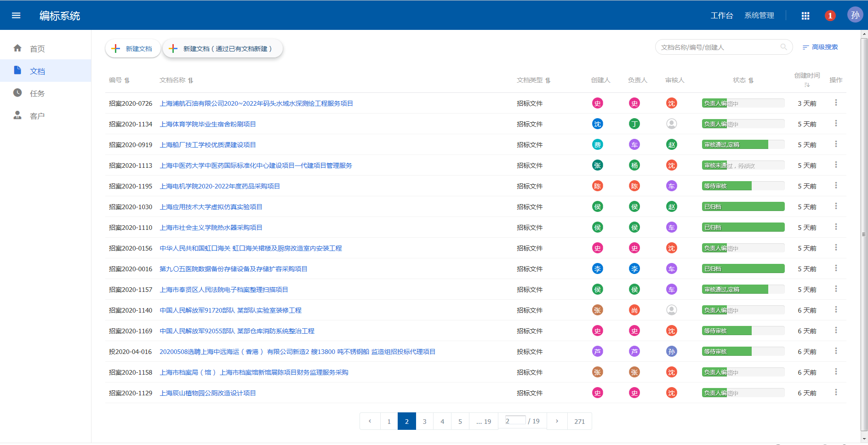The width and height of the screenshot is (868, 445).
Task: Sort by 文档名称 column
Action: 191,80
